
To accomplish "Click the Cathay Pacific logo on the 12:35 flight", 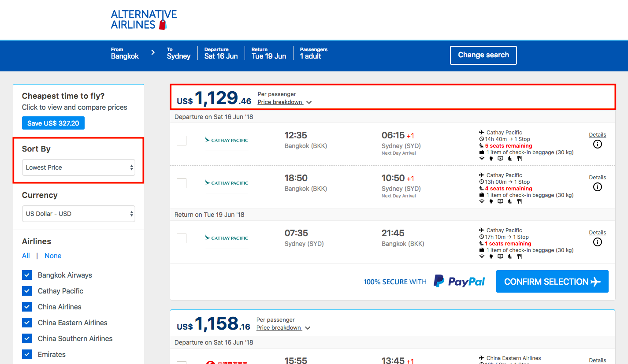I will tap(227, 140).
